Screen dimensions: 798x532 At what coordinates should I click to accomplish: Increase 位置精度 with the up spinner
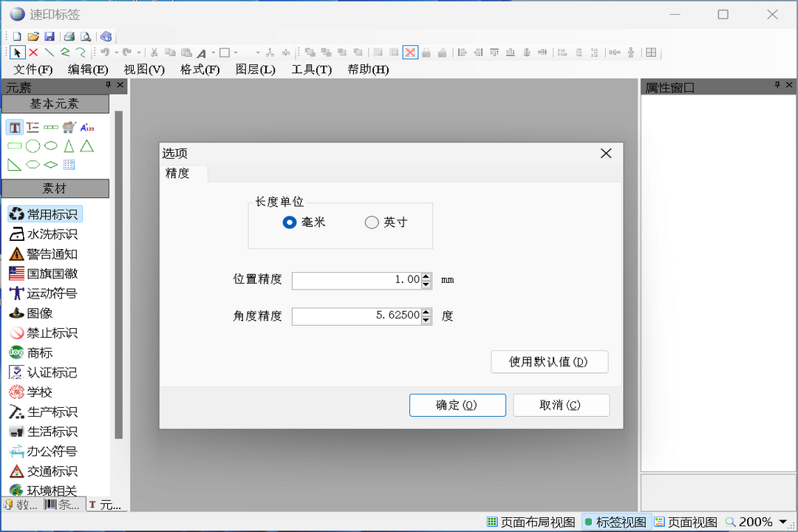click(426, 277)
